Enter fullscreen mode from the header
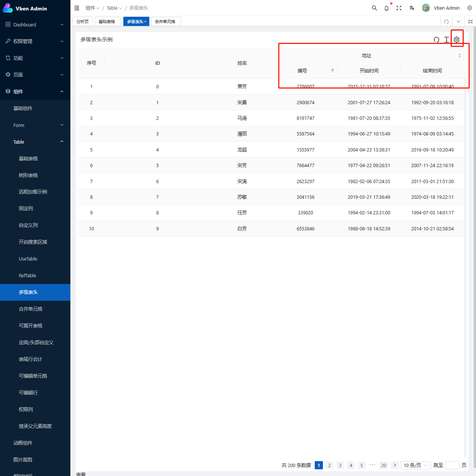The image size is (476, 476). pos(399,8)
